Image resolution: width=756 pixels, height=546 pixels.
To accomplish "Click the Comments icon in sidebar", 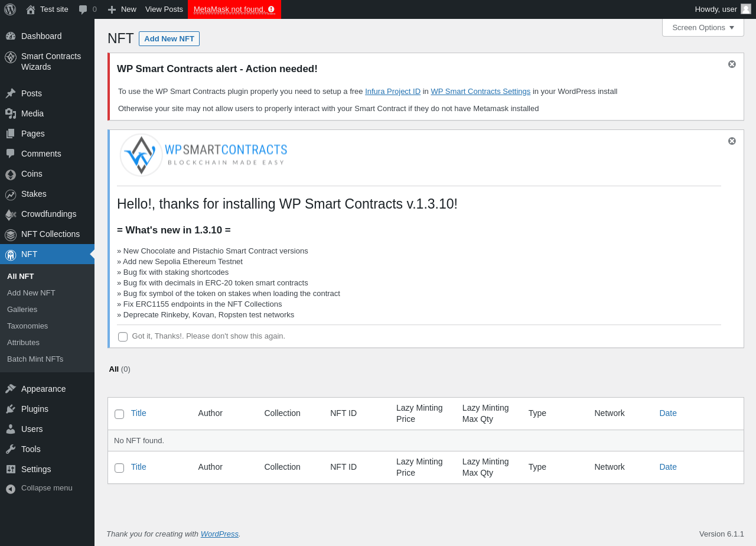I will [11, 154].
